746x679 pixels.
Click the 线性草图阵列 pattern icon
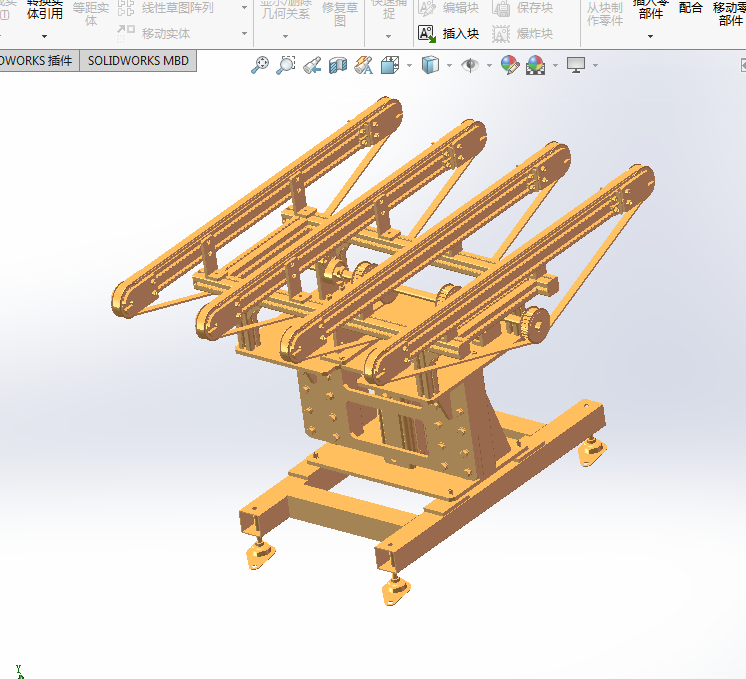click(126, 8)
